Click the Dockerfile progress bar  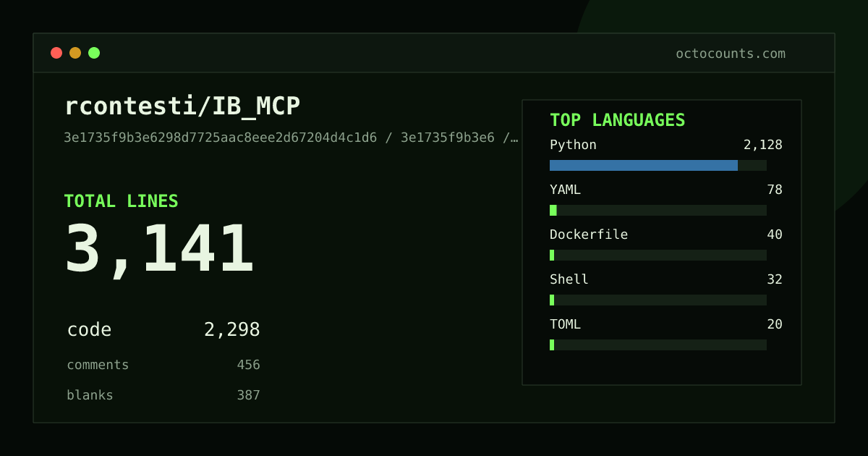click(658, 255)
